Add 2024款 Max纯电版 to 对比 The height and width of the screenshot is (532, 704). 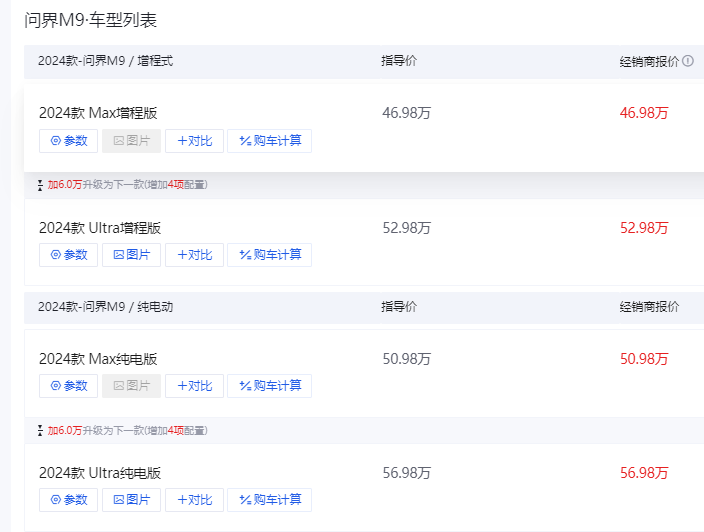pyautogui.click(x=194, y=386)
